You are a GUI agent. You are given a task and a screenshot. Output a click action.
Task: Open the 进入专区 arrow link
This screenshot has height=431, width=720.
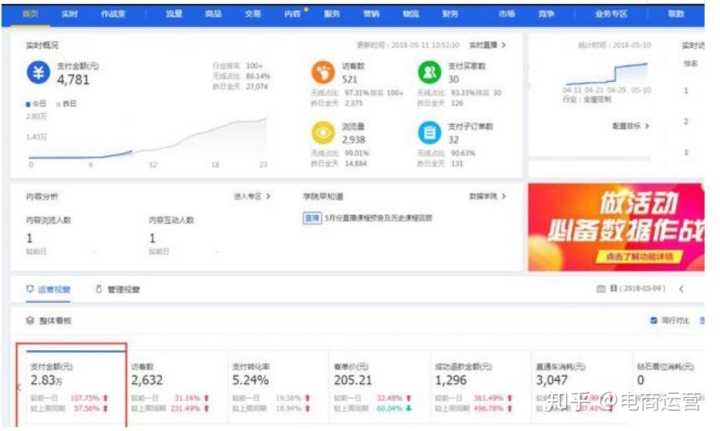252,196
